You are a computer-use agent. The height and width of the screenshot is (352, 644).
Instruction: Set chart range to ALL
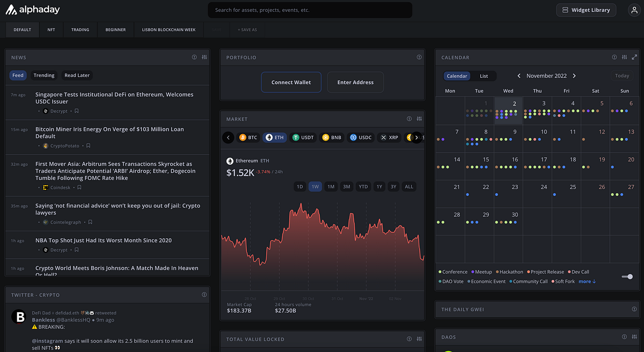(409, 187)
